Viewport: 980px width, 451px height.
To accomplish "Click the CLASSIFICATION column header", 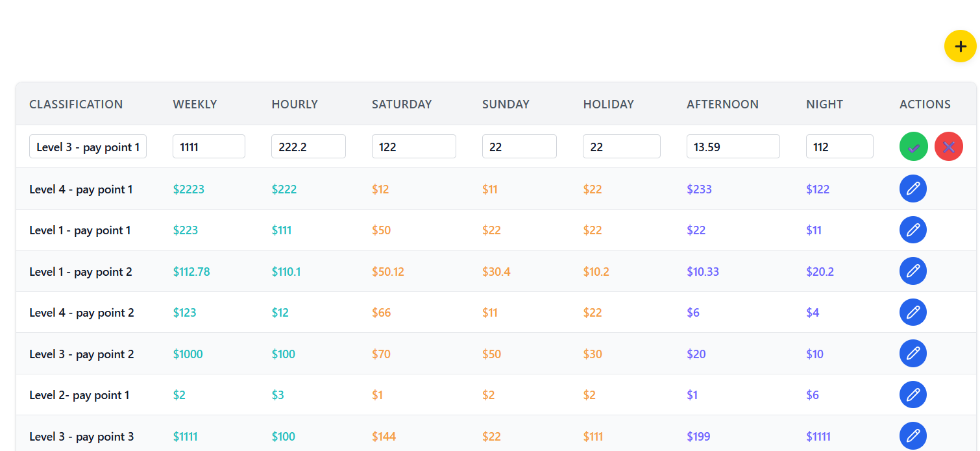I will [76, 104].
